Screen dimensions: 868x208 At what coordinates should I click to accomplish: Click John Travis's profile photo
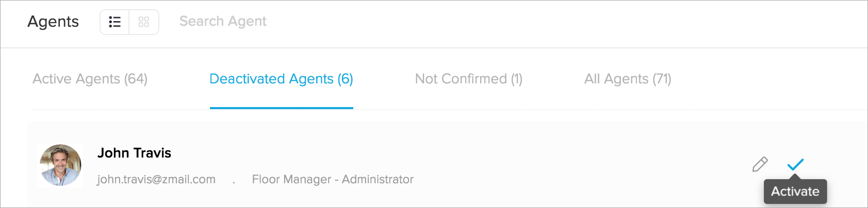point(61,165)
